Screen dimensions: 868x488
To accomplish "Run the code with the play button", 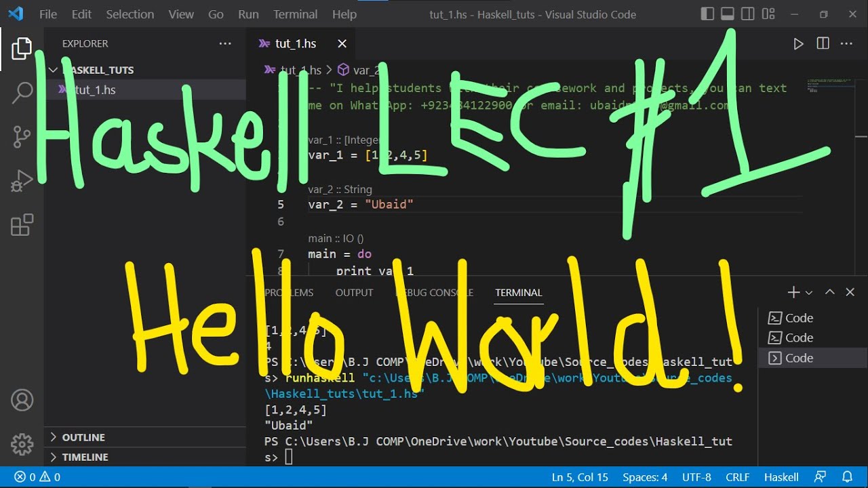I will 798,43.
